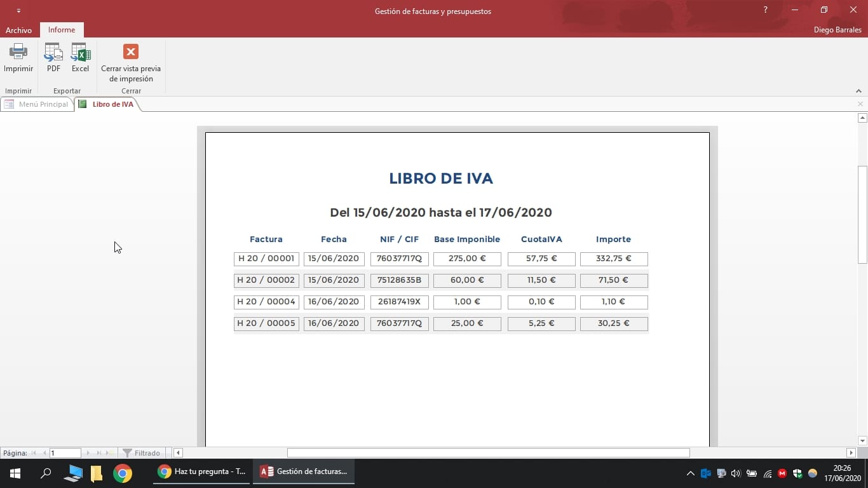
Task: Click the IVA amount 57,75 €
Action: [541, 259]
